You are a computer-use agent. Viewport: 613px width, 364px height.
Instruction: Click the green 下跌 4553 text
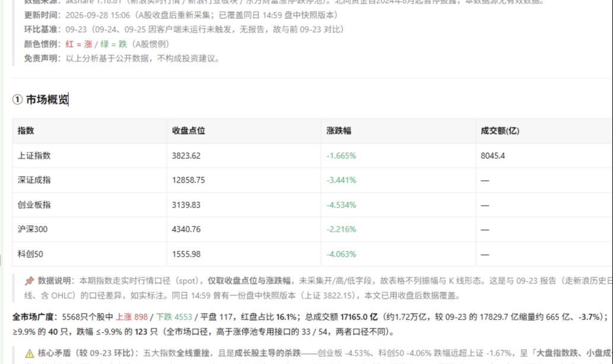click(174, 317)
